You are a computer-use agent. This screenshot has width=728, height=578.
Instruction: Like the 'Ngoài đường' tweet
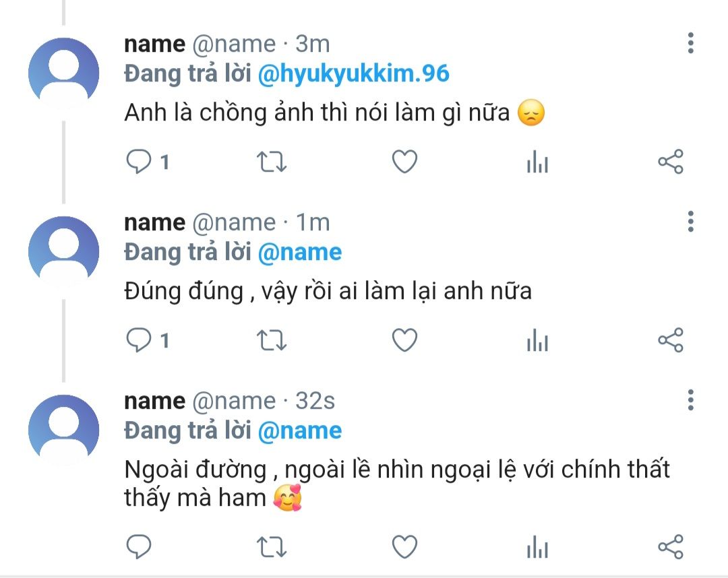pyautogui.click(x=405, y=546)
